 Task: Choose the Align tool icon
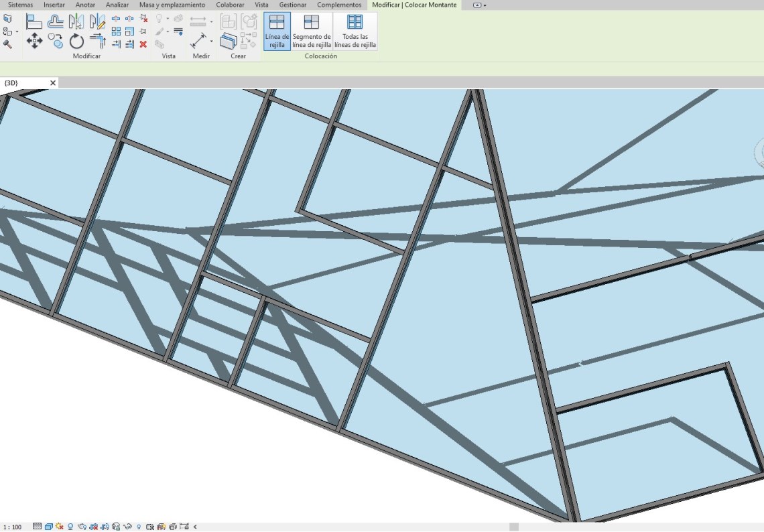pyautogui.click(x=34, y=21)
